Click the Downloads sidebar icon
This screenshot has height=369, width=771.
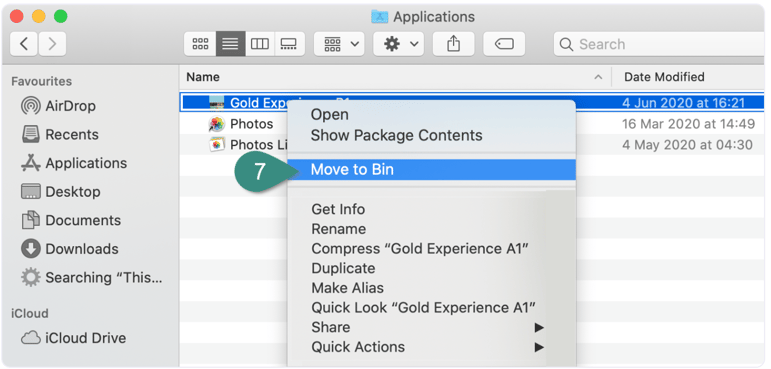30,248
